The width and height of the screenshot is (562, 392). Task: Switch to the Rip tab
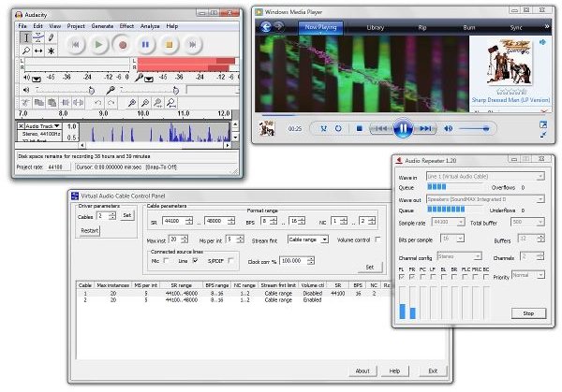(422, 27)
